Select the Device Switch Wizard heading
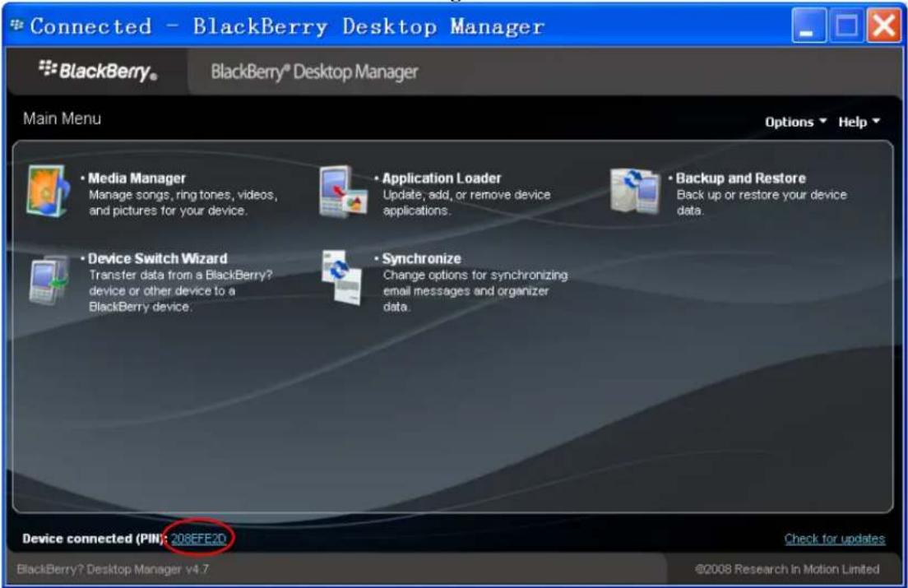This screenshot has height=588, width=908. point(158,259)
